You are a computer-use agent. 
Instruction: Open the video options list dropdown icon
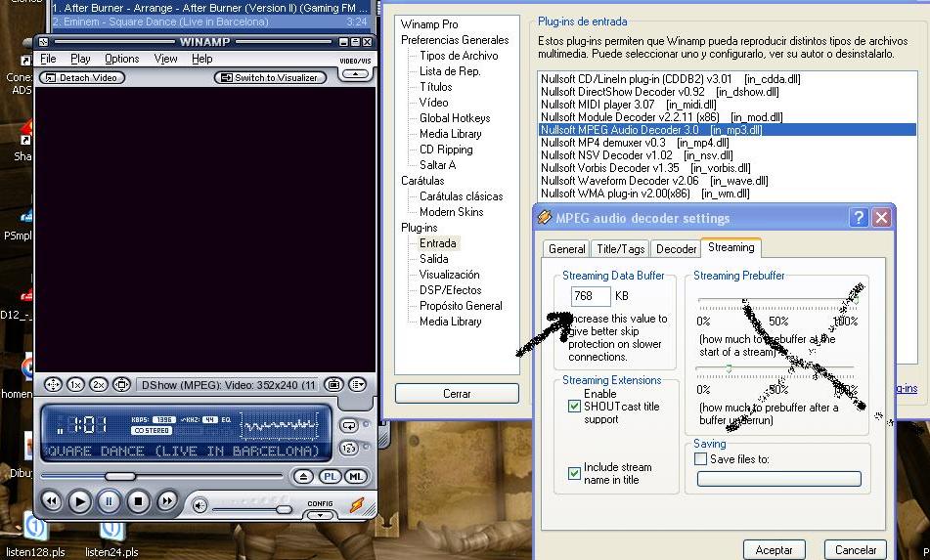coord(357,385)
